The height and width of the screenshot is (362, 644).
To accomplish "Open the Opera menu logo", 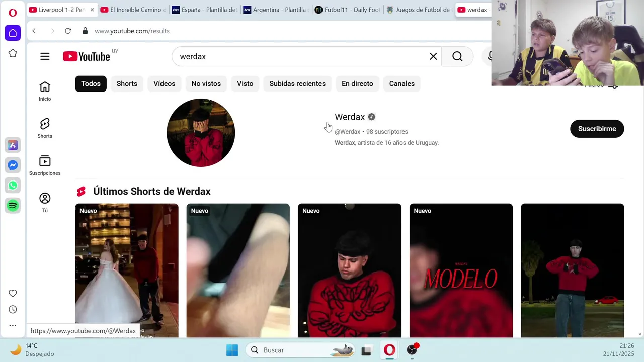I will coord(13,13).
